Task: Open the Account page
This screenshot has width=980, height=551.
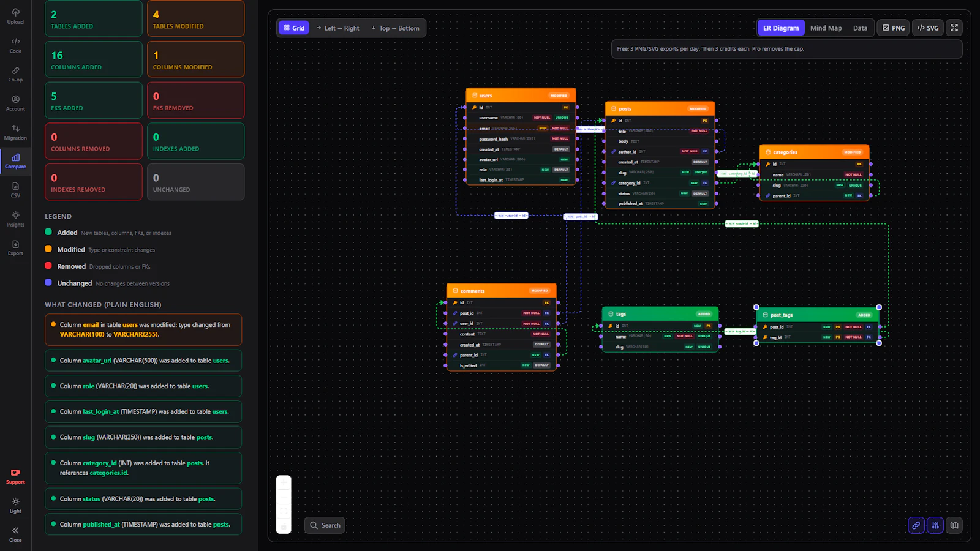Action: tap(15, 103)
